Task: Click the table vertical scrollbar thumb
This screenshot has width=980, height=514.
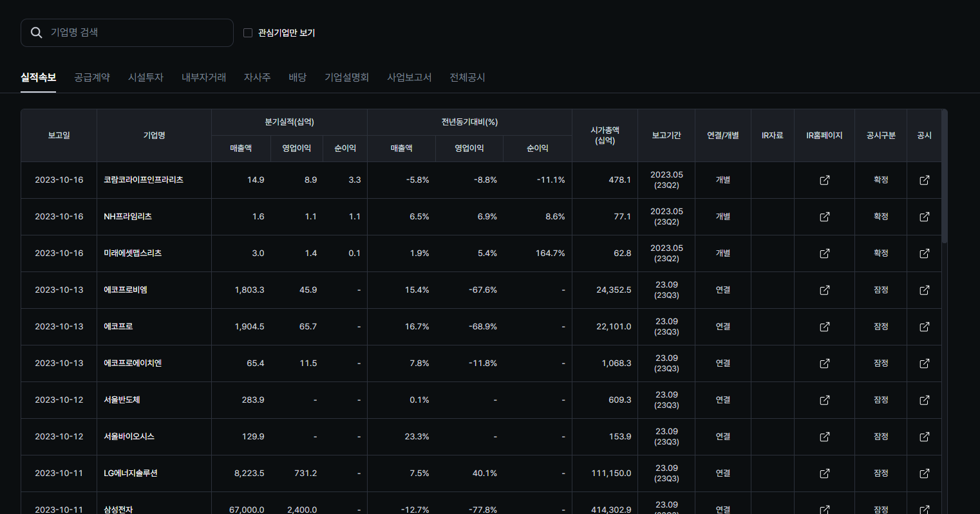Action: pos(945,176)
